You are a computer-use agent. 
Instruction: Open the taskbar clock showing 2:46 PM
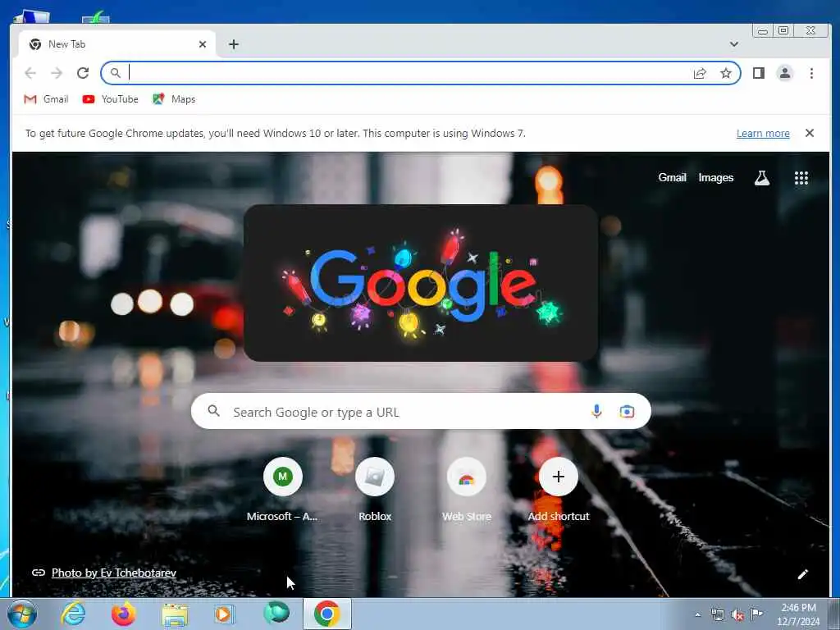coord(798,614)
